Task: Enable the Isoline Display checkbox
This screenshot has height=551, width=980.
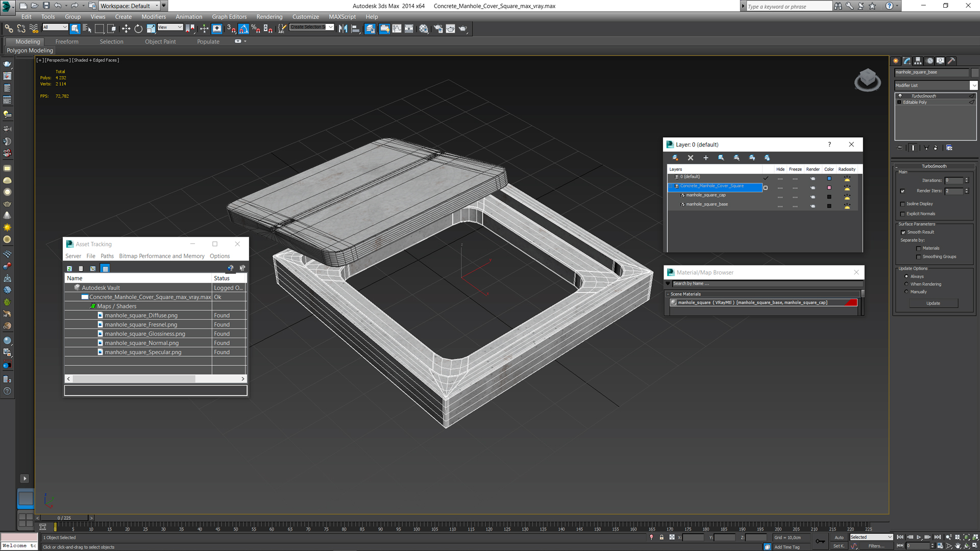Action: coord(902,204)
